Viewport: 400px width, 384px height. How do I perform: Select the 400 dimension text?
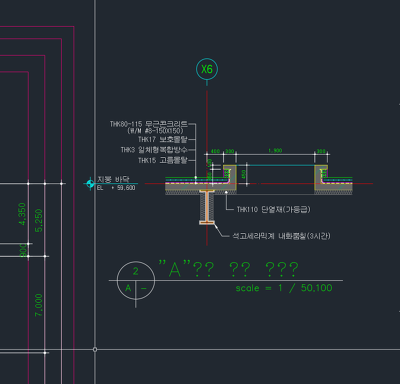coord(215,151)
